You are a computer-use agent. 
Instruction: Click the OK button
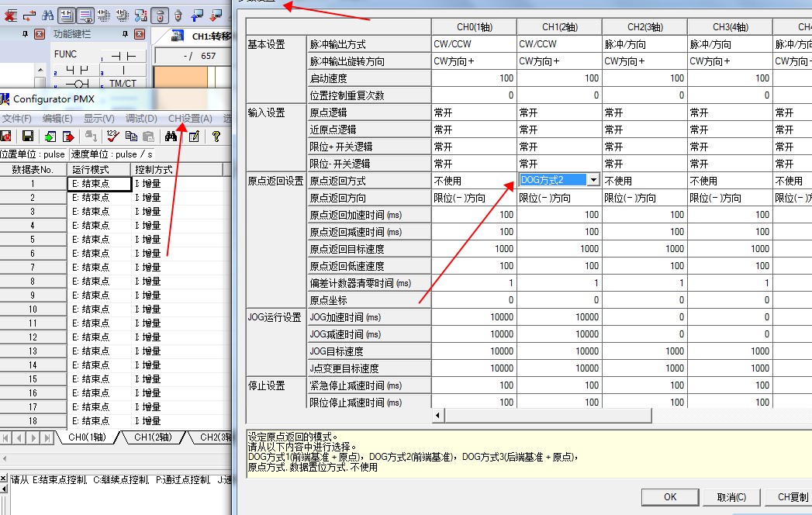tap(670, 497)
